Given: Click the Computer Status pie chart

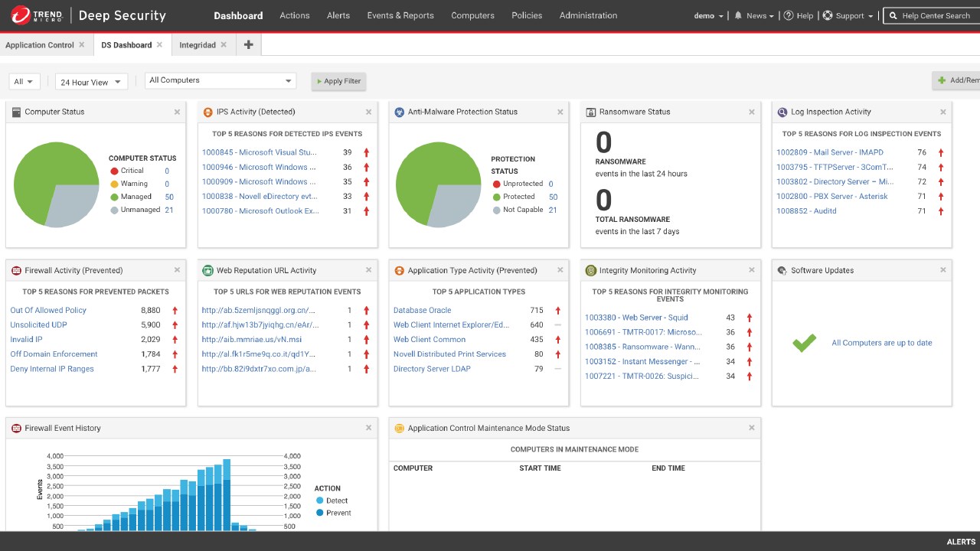Looking at the screenshot, I should pyautogui.click(x=57, y=184).
